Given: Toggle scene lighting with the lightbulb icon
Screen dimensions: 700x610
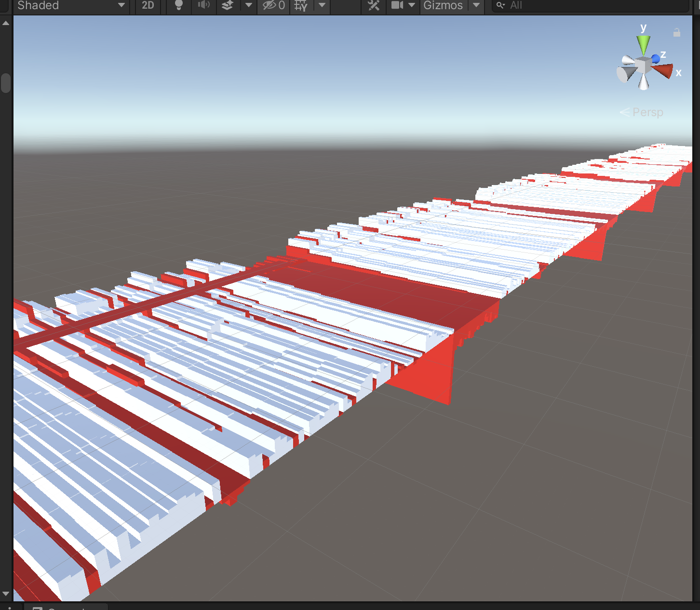Looking at the screenshot, I should click(x=178, y=5).
